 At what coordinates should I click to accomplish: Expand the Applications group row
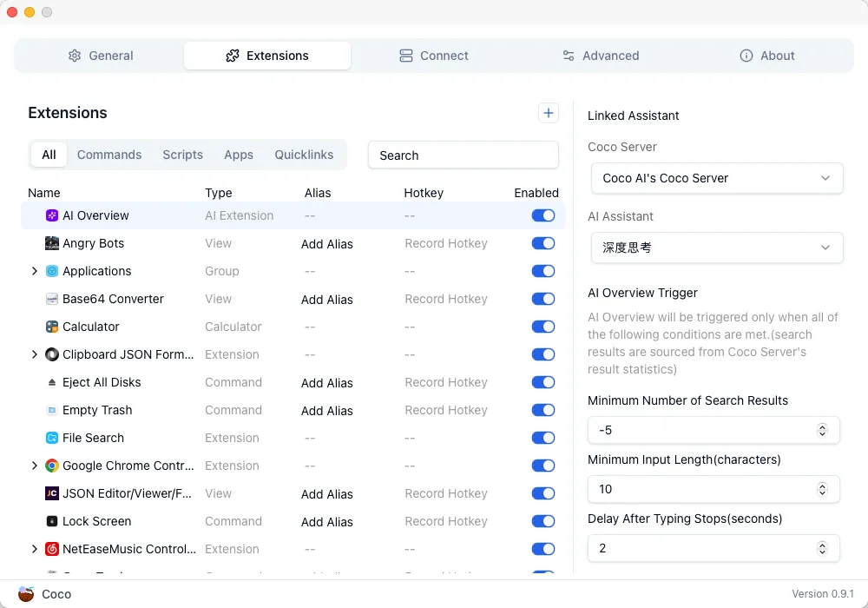coord(35,271)
